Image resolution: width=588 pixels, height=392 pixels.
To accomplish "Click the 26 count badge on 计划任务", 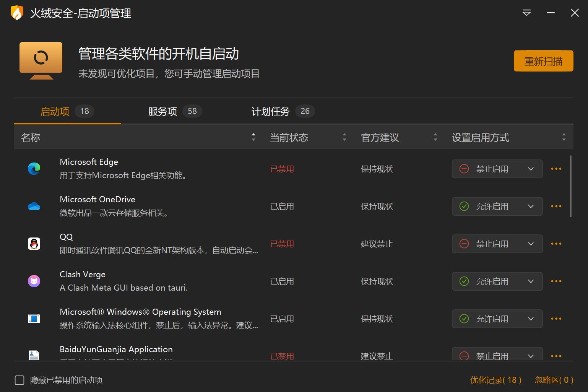I will [305, 111].
